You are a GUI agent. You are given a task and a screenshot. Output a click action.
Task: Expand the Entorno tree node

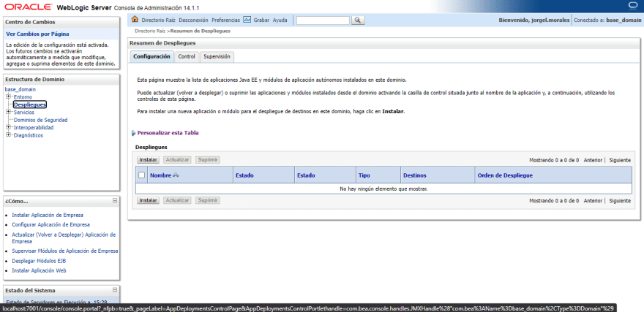[8, 96]
